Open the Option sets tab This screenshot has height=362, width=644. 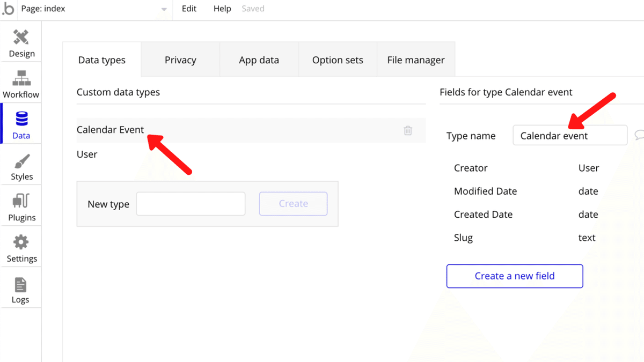point(338,60)
